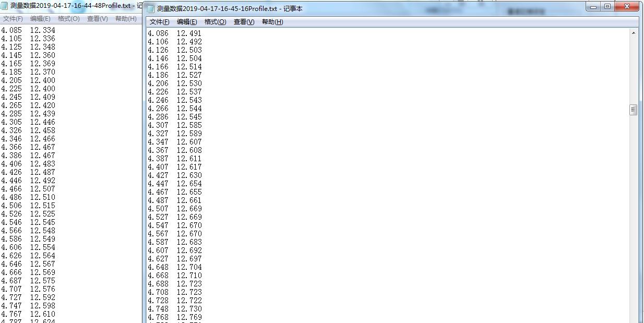
Task: Open 编辑(E) menu in the background 16-44-48 window
Action: point(40,19)
